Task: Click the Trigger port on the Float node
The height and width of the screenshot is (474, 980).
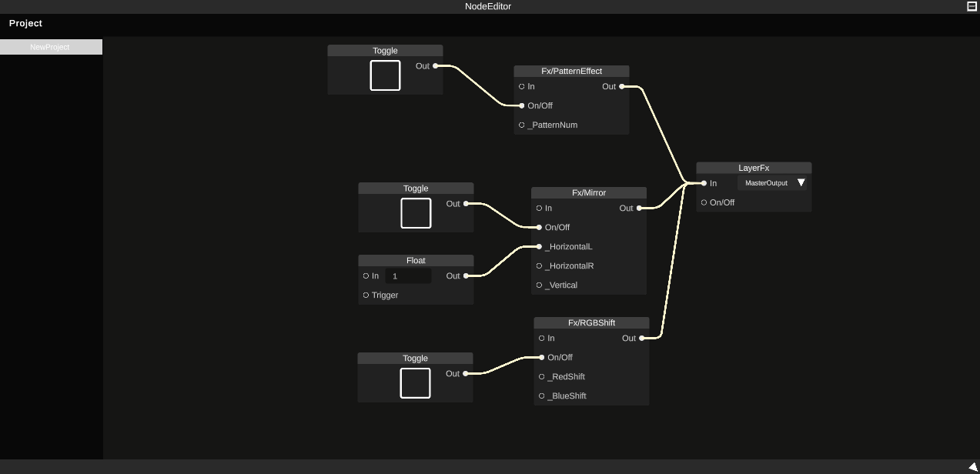Action: 366,295
